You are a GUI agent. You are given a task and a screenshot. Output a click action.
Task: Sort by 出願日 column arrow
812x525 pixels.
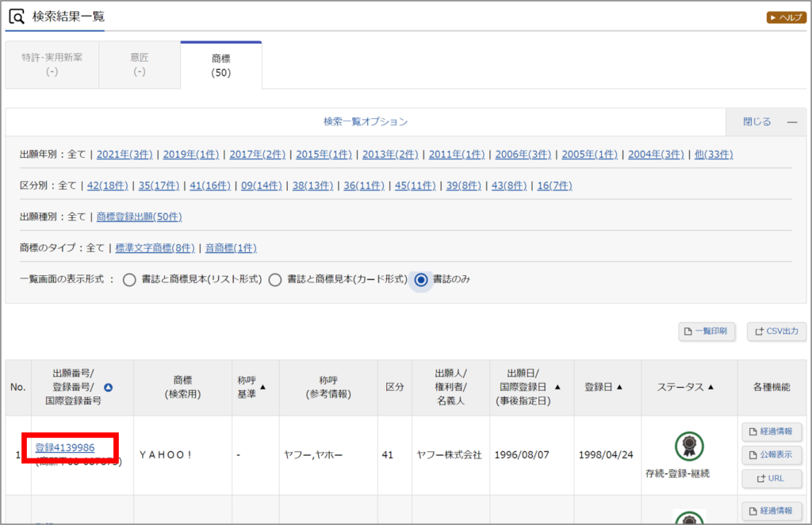pos(557,387)
